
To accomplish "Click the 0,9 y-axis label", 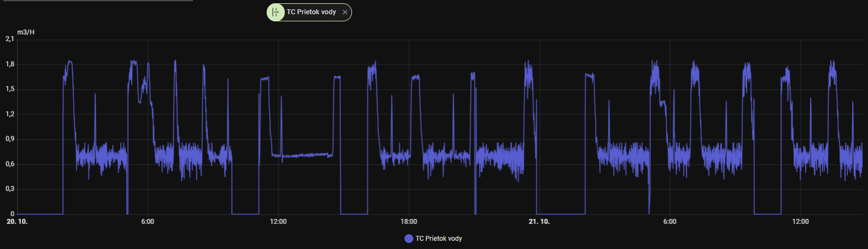I will (x=10, y=139).
